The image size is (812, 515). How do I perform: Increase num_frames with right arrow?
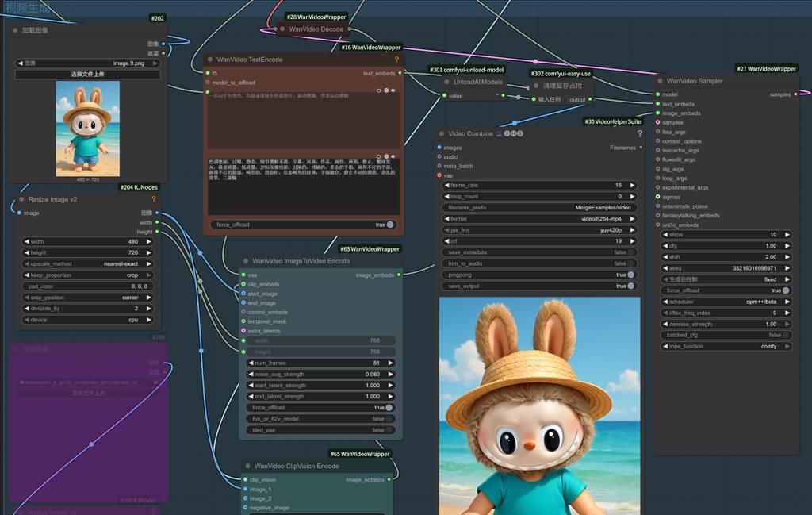[x=391, y=363]
